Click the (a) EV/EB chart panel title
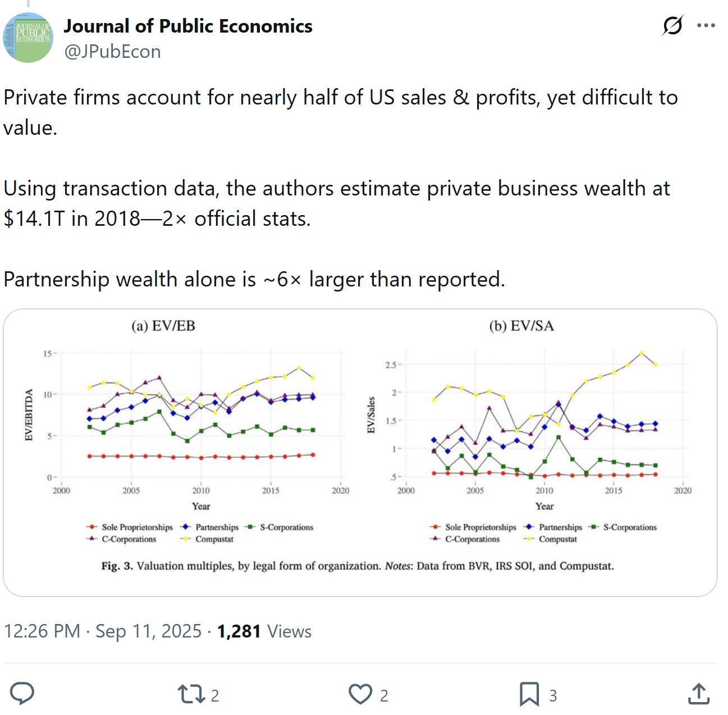The width and height of the screenshot is (728, 715). 163,326
